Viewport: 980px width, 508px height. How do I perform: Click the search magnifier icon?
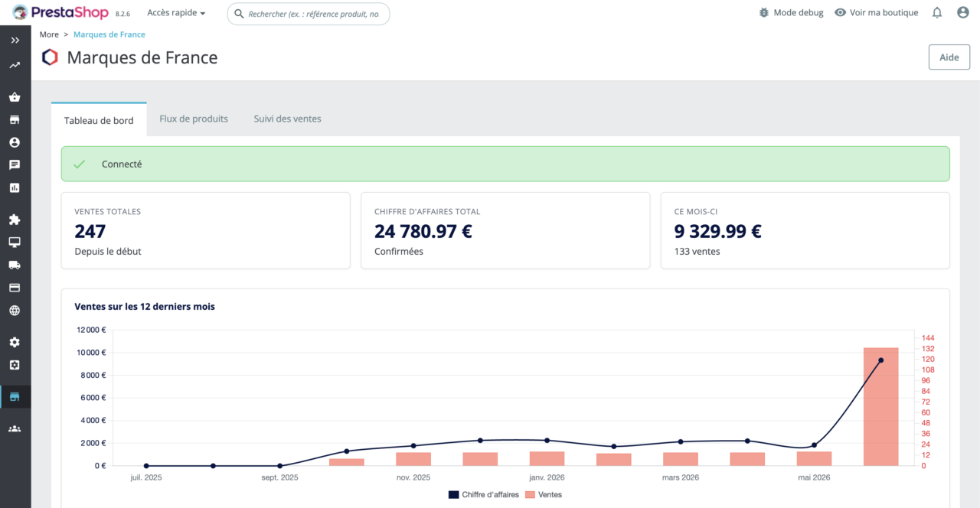[x=239, y=14]
